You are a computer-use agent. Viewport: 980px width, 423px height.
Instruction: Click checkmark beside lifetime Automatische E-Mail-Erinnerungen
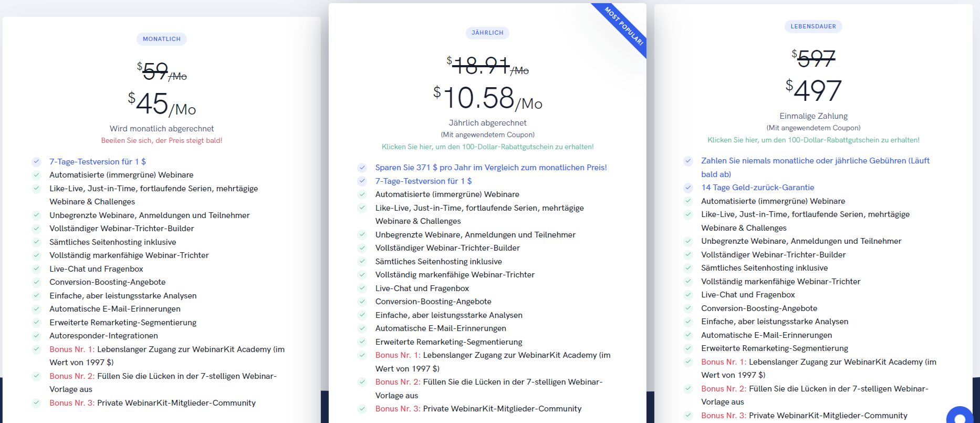[x=688, y=335]
